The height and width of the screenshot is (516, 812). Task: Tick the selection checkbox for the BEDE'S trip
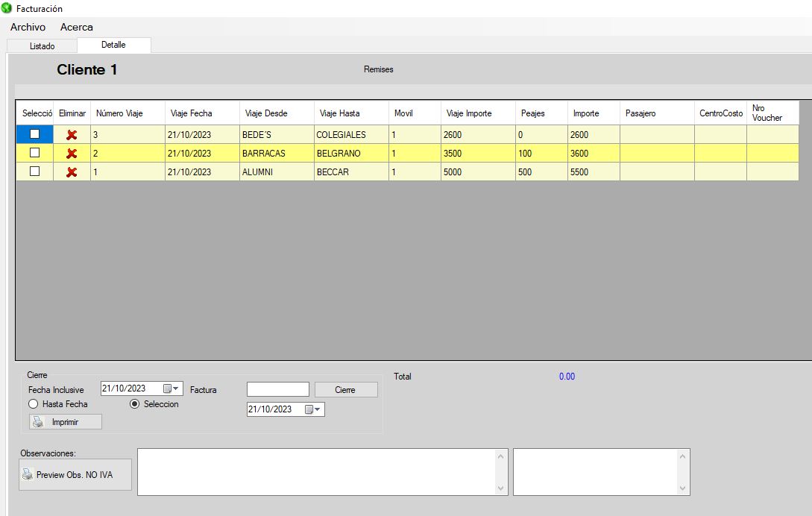click(35, 134)
